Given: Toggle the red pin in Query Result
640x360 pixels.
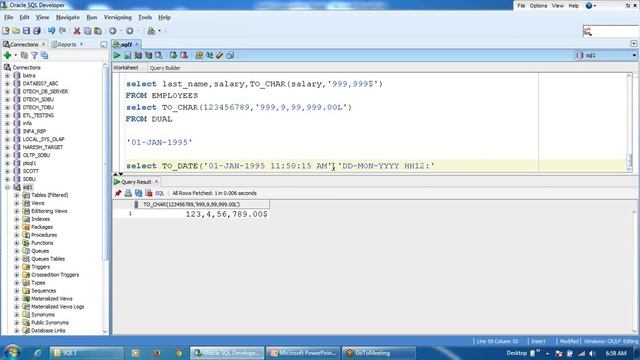Looking at the screenshot, I should pos(118,193).
